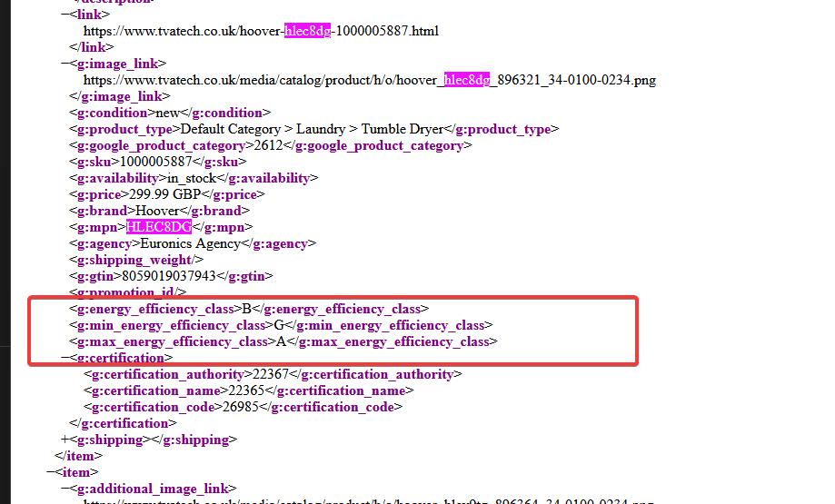Collapse the link element toggle
Screen dimensions: 835x504
(65, 15)
